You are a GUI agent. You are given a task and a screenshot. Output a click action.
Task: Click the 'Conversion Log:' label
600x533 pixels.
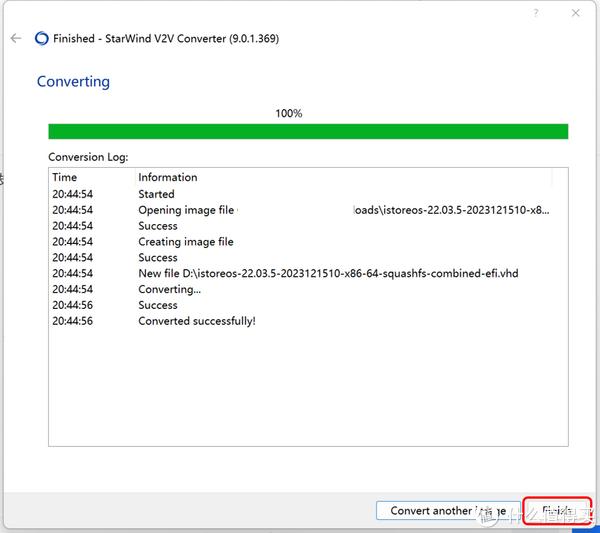point(88,157)
